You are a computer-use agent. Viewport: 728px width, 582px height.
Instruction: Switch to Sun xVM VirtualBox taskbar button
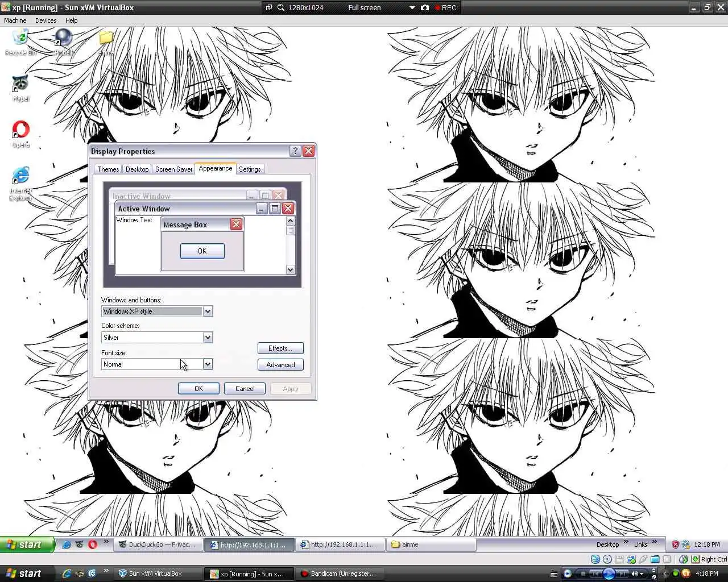[x=157, y=573]
